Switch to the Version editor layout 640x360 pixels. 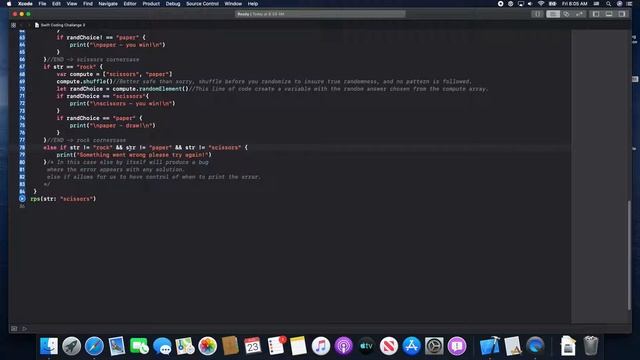[x=579, y=14]
